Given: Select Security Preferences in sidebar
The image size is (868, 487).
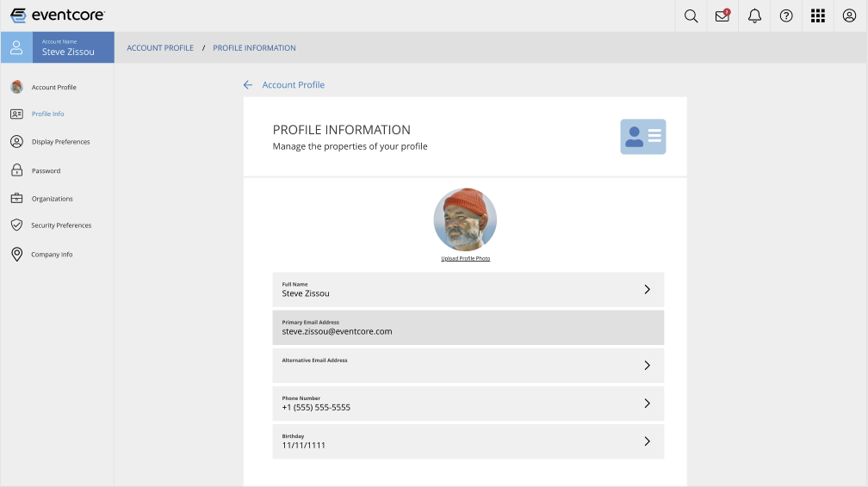Looking at the screenshot, I should 60,225.
